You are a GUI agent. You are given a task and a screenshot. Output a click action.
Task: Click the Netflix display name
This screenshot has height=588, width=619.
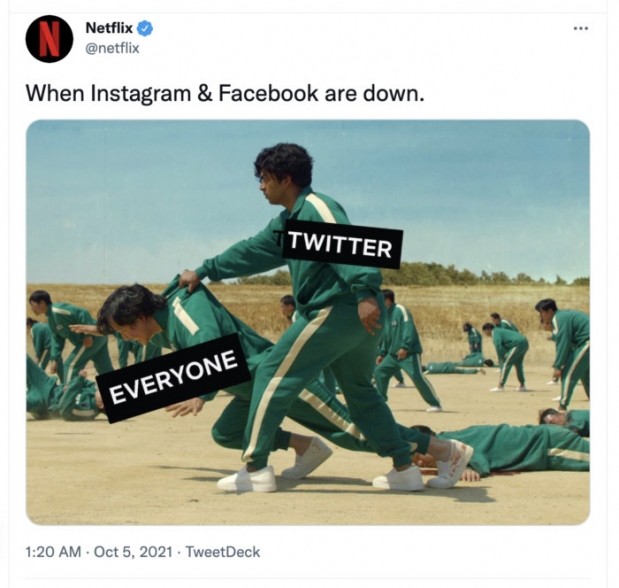[x=109, y=28]
